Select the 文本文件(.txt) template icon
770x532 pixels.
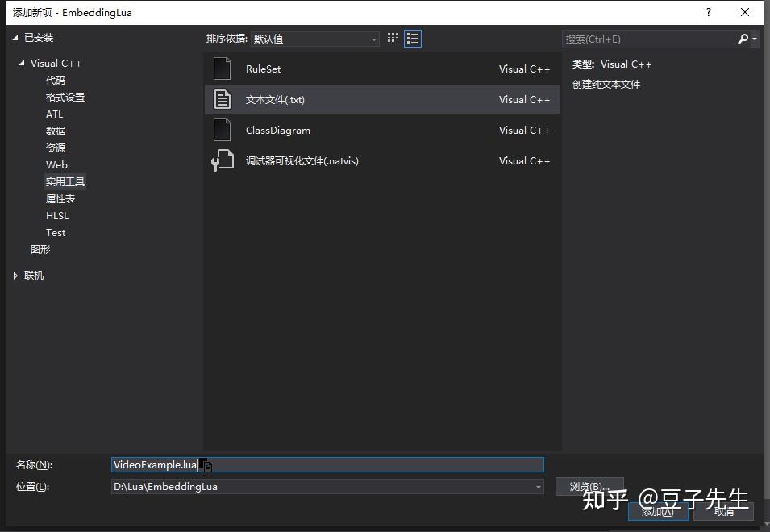(222, 99)
